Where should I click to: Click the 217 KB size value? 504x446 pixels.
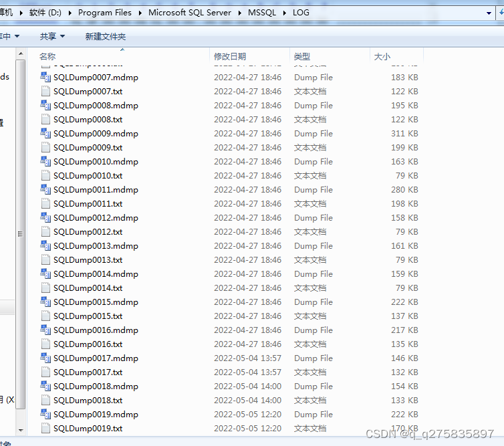404,330
